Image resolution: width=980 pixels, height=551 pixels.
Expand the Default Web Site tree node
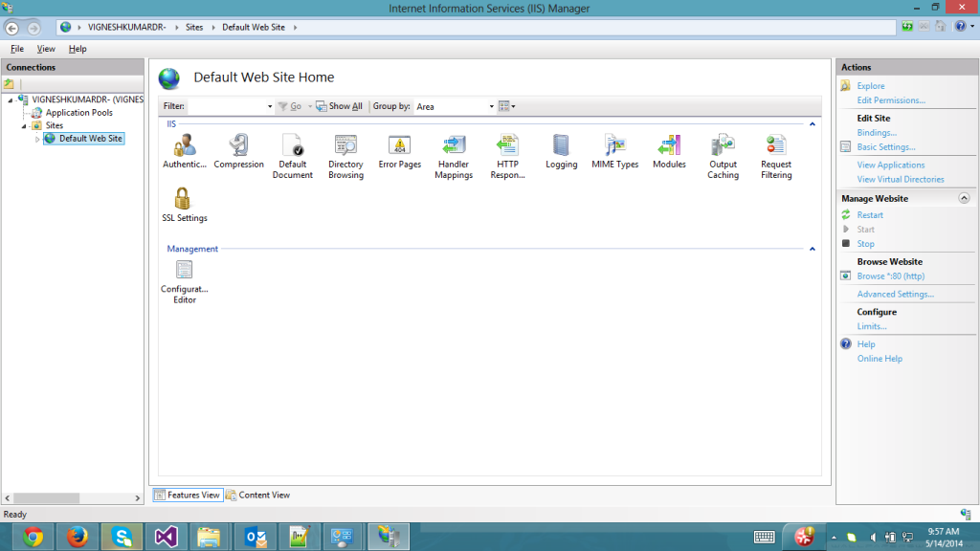tap(38, 140)
